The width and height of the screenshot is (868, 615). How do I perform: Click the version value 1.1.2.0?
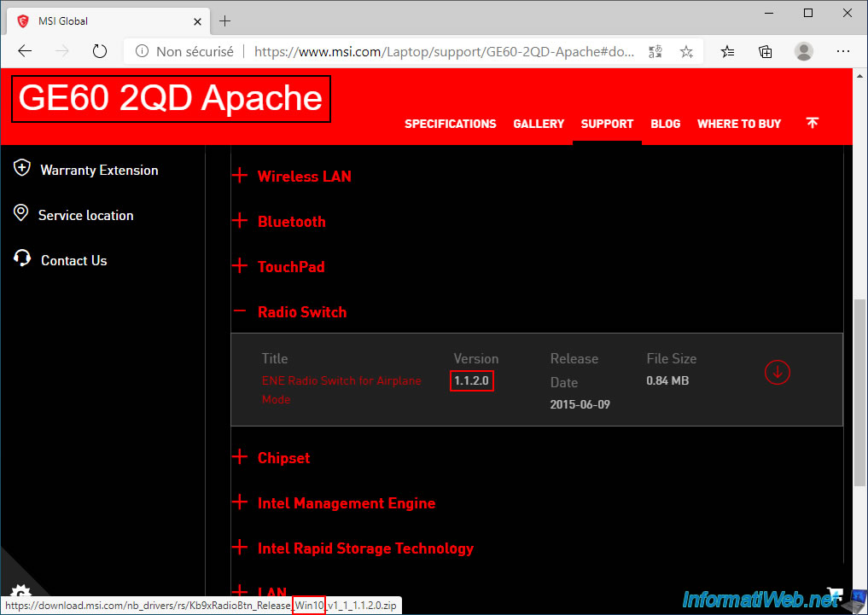[x=472, y=380]
